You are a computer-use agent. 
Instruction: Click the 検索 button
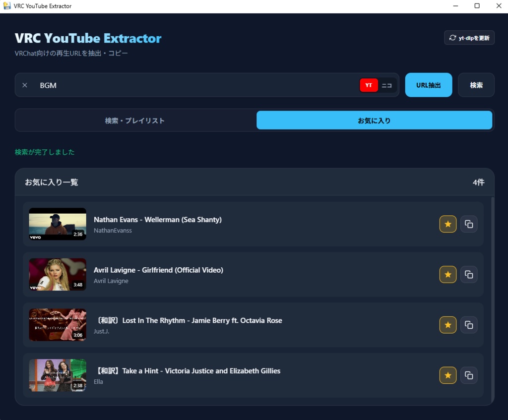click(476, 85)
